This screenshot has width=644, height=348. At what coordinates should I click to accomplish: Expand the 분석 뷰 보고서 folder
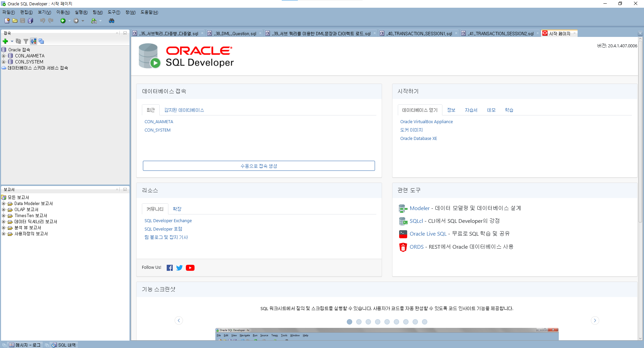(3, 228)
